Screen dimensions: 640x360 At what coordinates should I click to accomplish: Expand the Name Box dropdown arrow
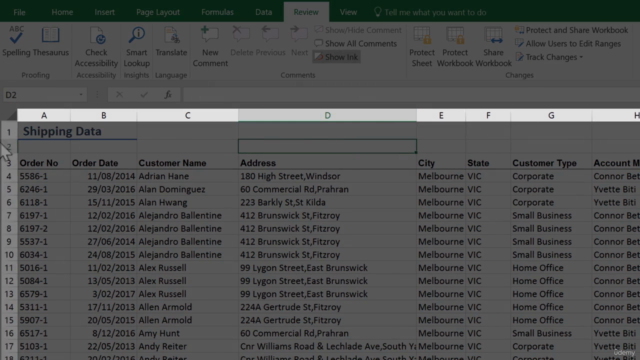coord(81,95)
